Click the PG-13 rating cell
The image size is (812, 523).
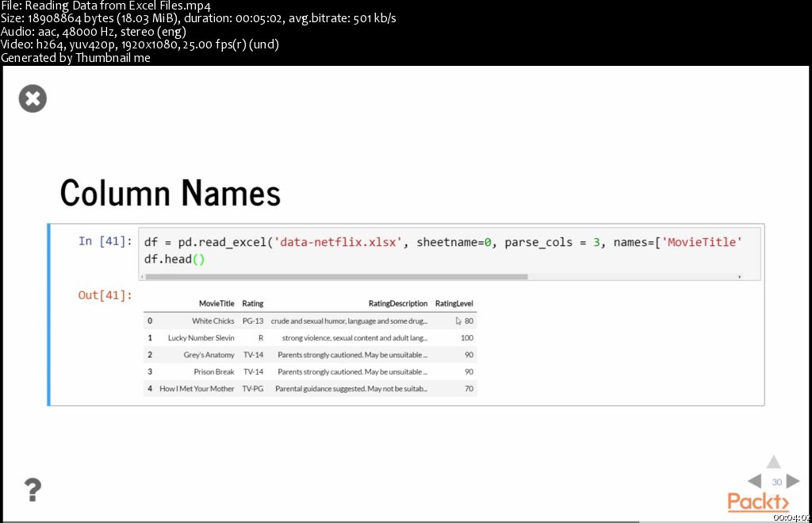click(253, 321)
